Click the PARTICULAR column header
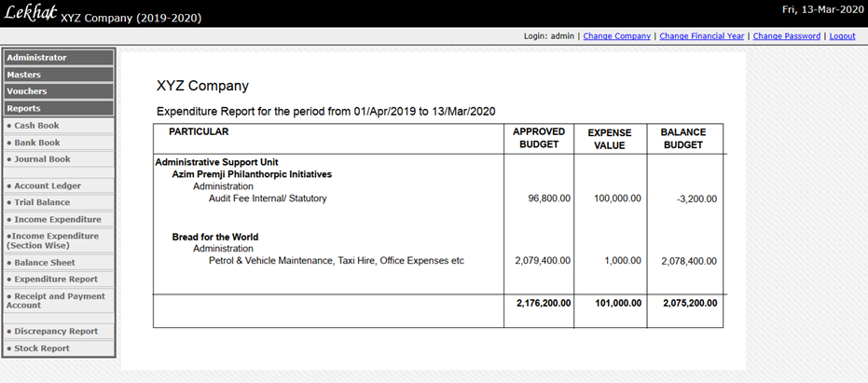868x383 pixels. tap(199, 131)
